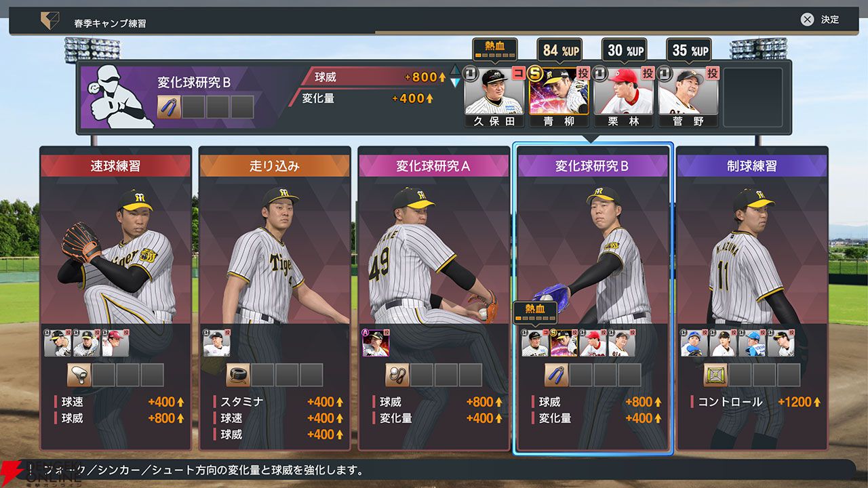This screenshot has height=488, width=868.
Task: Click the up arrow scroll indicator near 球威
Action: coord(455,70)
